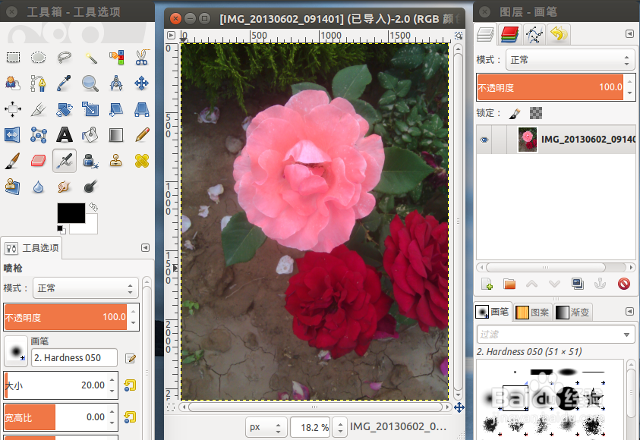Reset colors to default black and white

pos(60,229)
